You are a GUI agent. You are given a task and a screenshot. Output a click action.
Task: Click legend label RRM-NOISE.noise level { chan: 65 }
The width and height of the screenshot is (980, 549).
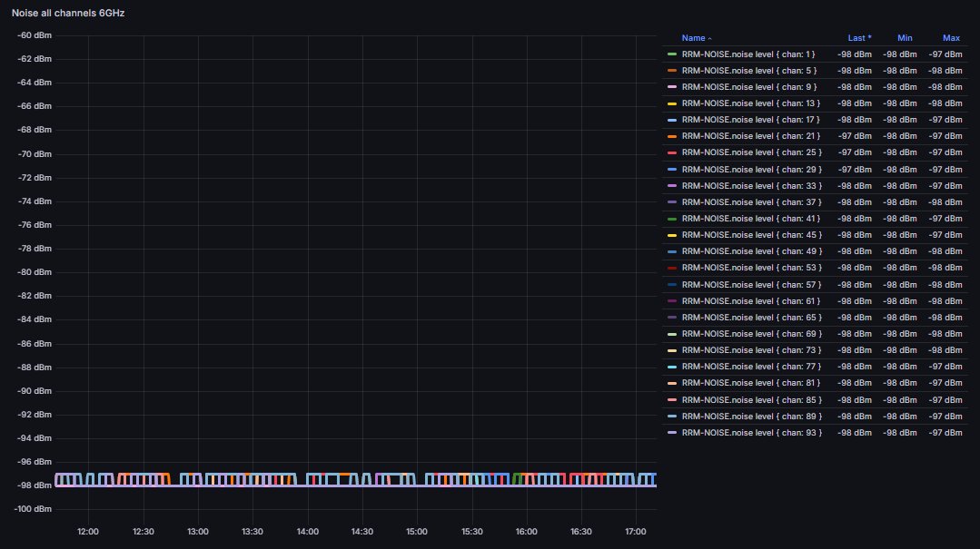tap(751, 318)
